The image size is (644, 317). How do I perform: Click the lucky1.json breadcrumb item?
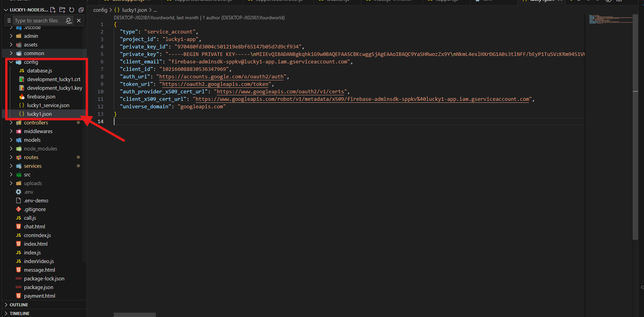click(134, 10)
